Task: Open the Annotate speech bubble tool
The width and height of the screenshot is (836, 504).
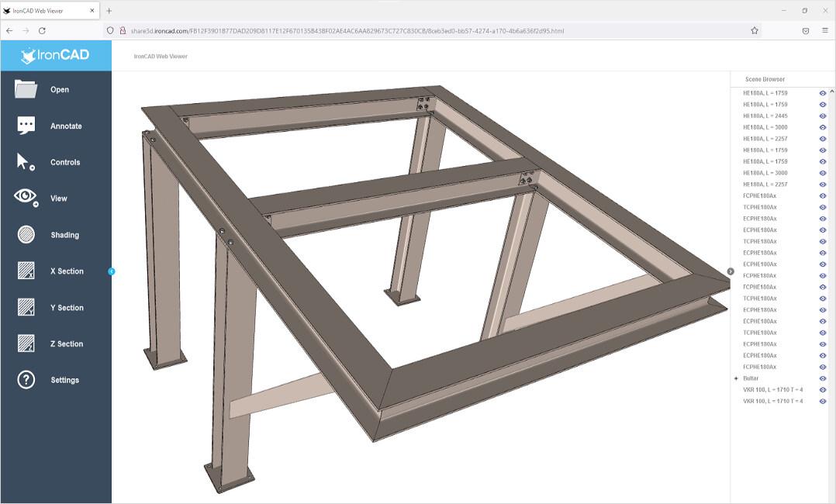Action: 26,126
